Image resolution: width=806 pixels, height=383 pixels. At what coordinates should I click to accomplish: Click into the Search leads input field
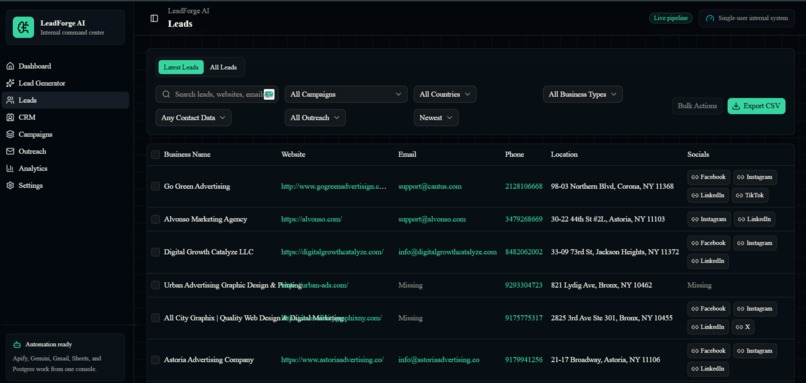point(217,95)
